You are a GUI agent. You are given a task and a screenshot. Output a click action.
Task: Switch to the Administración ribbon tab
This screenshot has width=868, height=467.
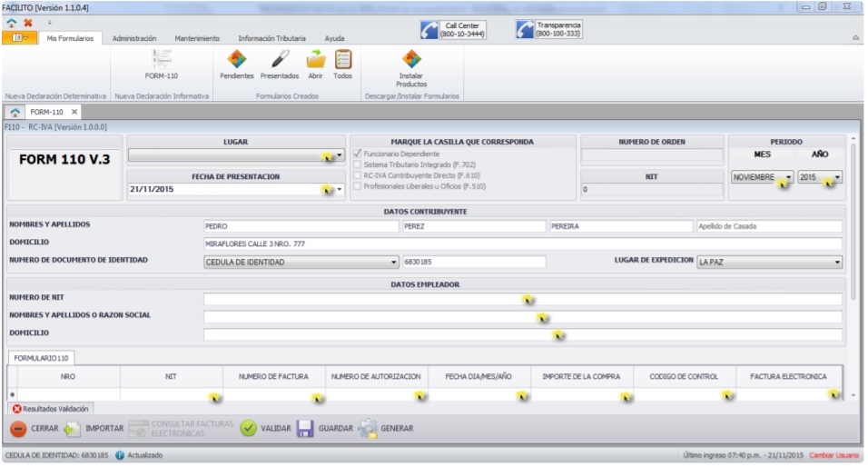pyautogui.click(x=134, y=39)
